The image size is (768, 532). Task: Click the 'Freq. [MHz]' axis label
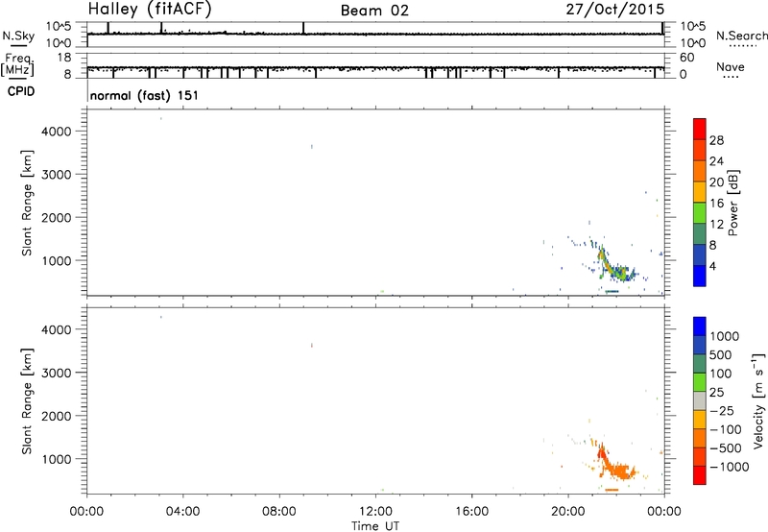[18, 65]
